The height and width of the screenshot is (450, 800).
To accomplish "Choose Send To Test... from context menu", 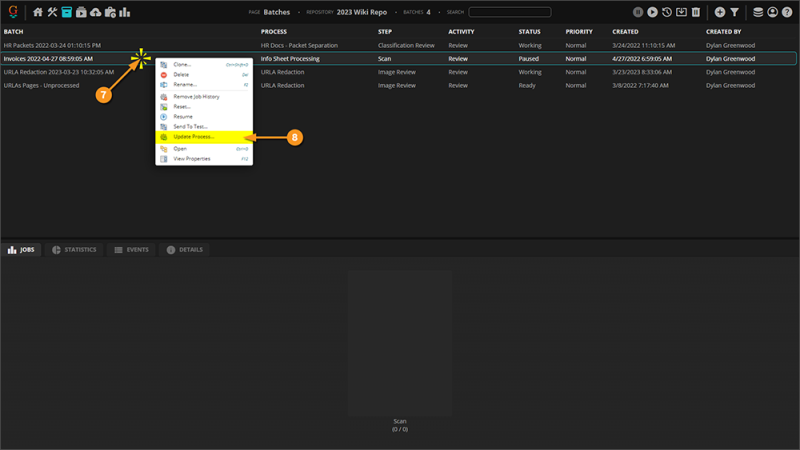I will [x=204, y=127].
